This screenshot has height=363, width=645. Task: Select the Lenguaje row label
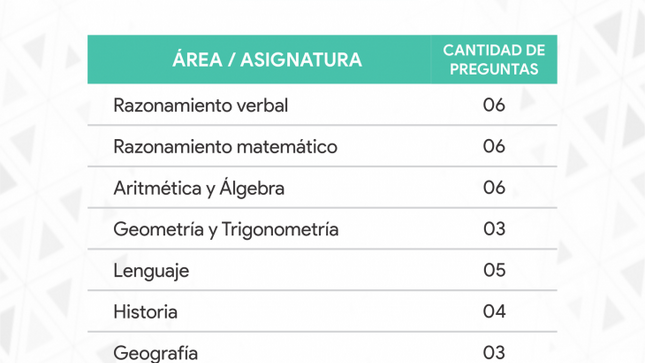(151, 271)
